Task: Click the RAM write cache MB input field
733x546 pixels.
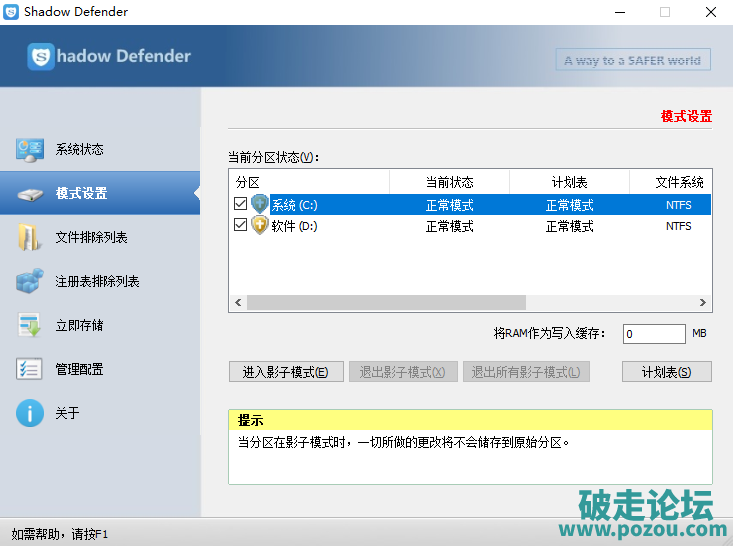Action: 653,333
